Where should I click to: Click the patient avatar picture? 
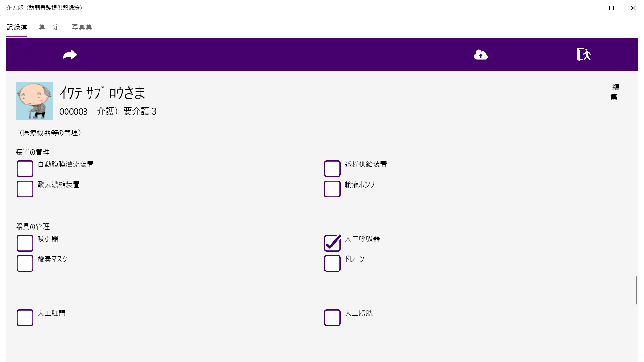pos(34,101)
